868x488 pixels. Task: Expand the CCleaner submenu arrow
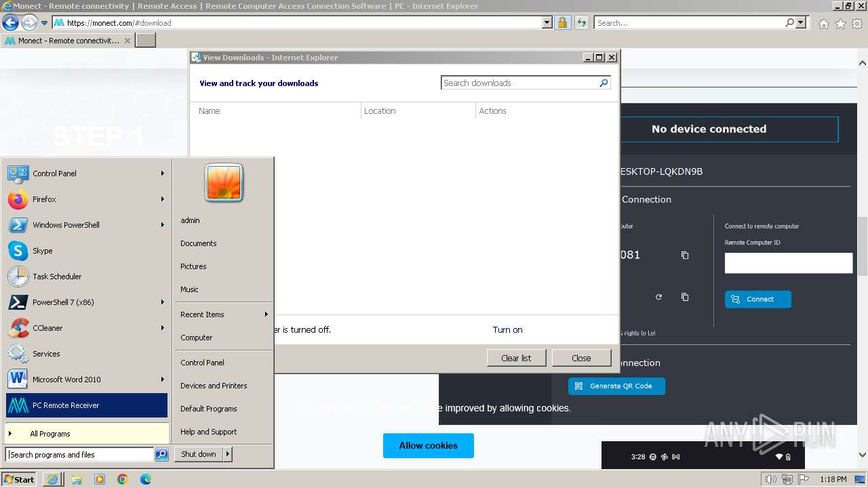[162, 328]
